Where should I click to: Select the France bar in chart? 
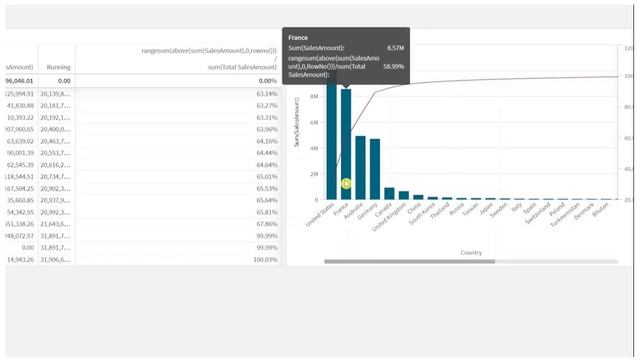point(346,144)
